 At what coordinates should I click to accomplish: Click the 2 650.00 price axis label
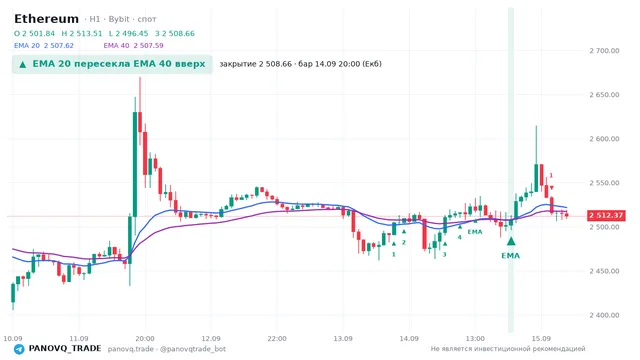(x=604, y=95)
